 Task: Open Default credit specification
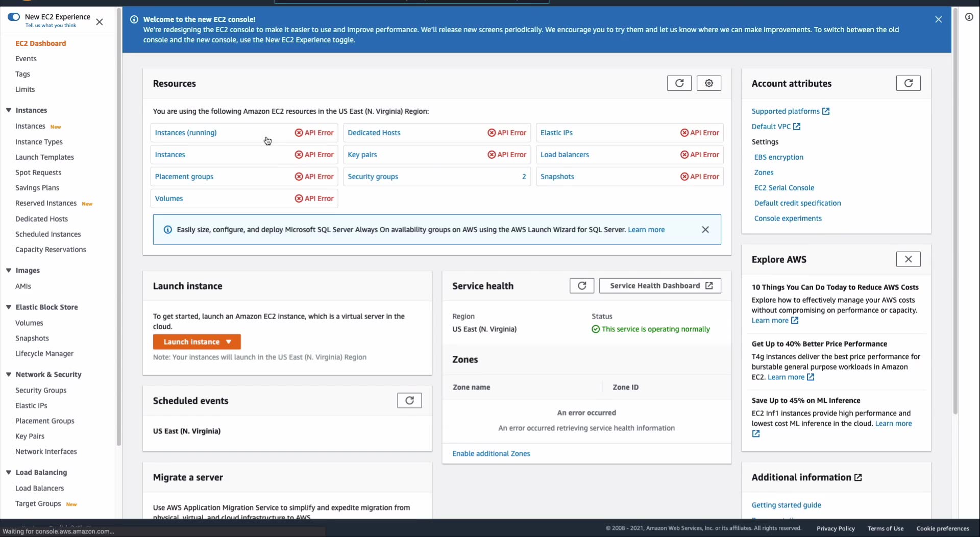[x=798, y=203]
